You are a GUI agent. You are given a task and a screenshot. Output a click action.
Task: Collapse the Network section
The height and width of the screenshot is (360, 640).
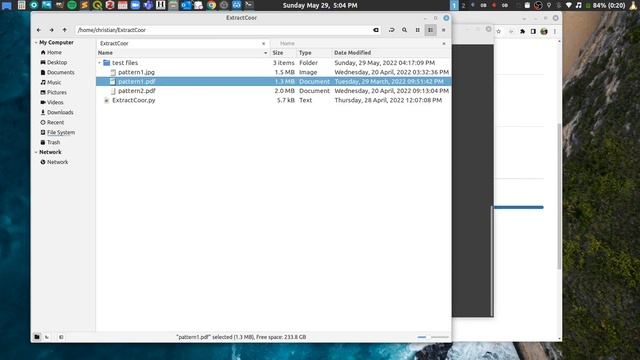36,152
